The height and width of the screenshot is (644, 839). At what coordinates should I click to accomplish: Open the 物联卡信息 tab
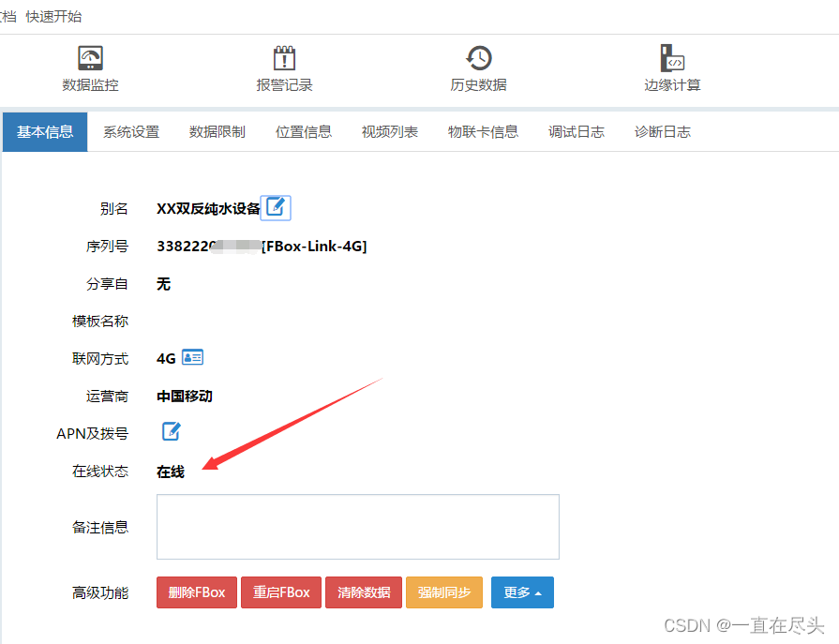[x=483, y=132]
